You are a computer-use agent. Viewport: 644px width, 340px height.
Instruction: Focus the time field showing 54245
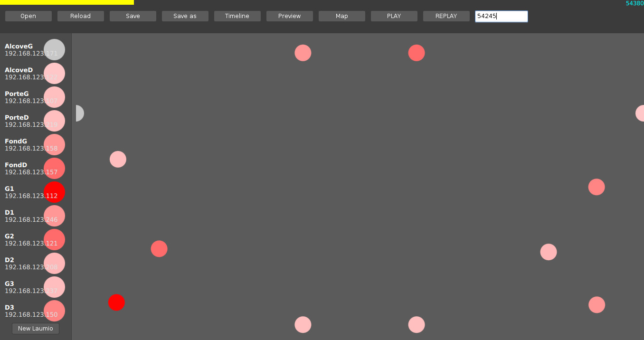tap(502, 16)
